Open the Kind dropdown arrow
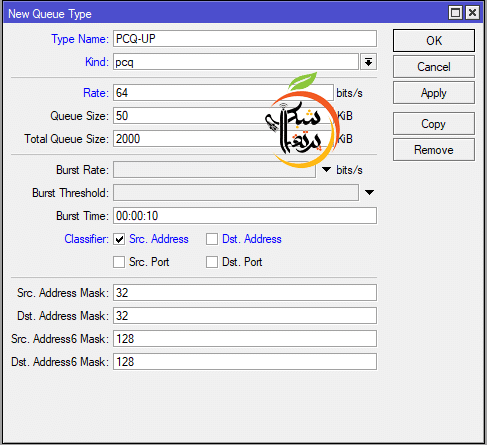487x445 pixels. tap(368, 62)
